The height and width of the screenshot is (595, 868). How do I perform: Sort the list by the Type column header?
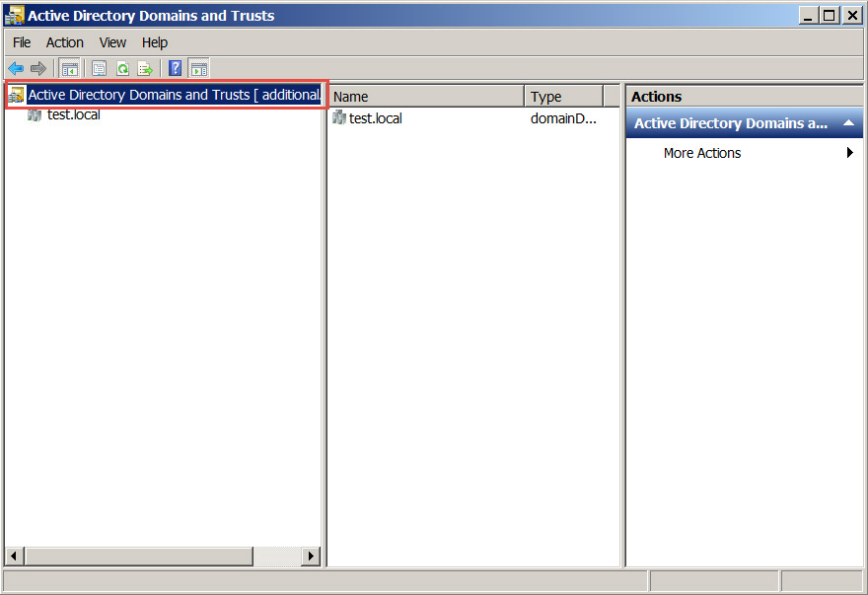(562, 97)
